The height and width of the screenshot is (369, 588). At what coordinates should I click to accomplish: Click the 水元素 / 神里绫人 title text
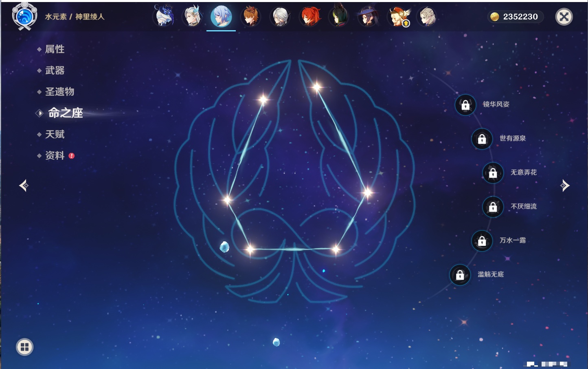[75, 17]
